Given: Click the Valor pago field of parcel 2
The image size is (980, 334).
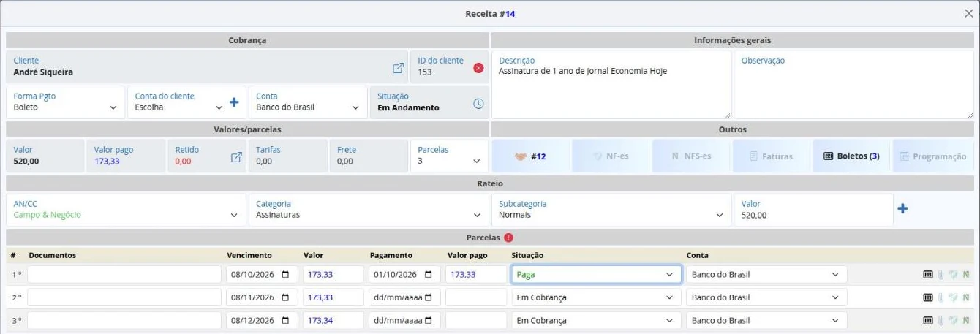Looking at the screenshot, I should [476, 297].
